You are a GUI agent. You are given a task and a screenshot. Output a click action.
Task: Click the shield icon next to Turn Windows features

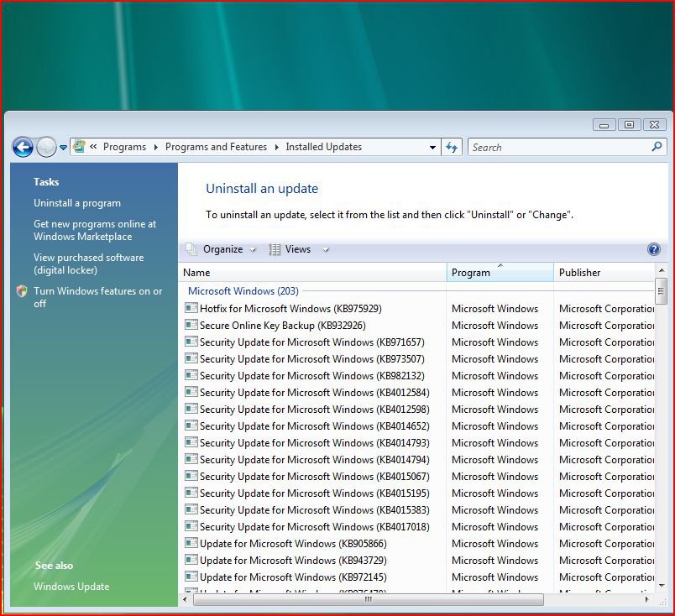pos(22,291)
